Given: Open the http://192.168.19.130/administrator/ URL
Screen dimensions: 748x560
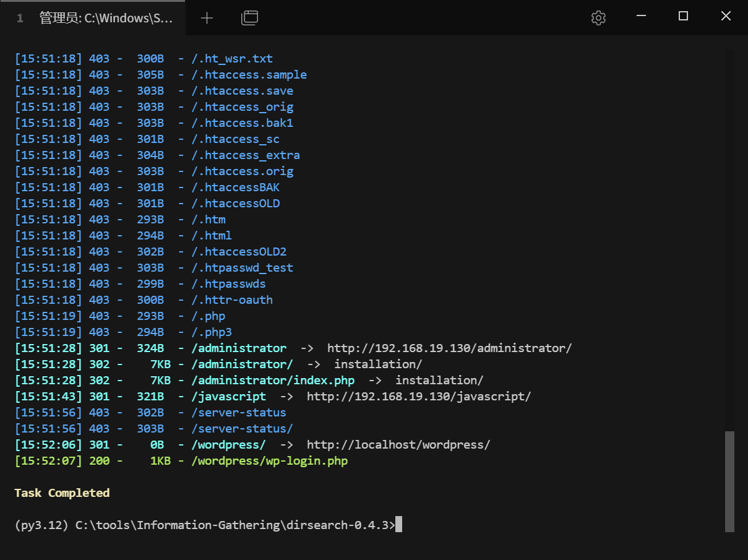Looking at the screenshot, I should coord(449,348).
